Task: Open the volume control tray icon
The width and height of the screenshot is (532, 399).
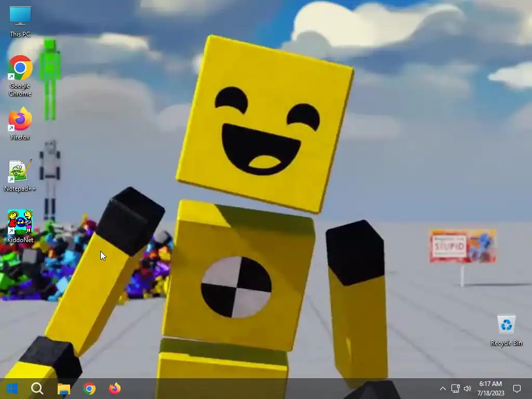Action: tap(468, 389)
